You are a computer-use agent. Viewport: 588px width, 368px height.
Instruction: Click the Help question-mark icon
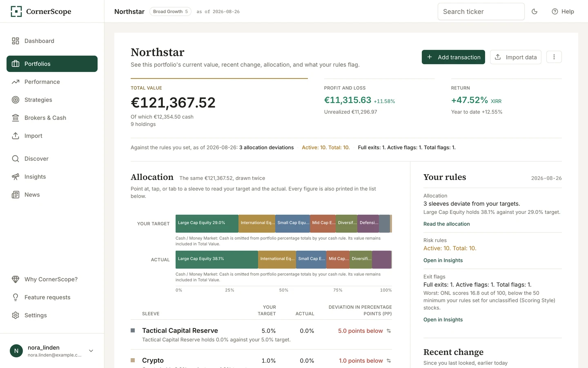coord(555,11)
